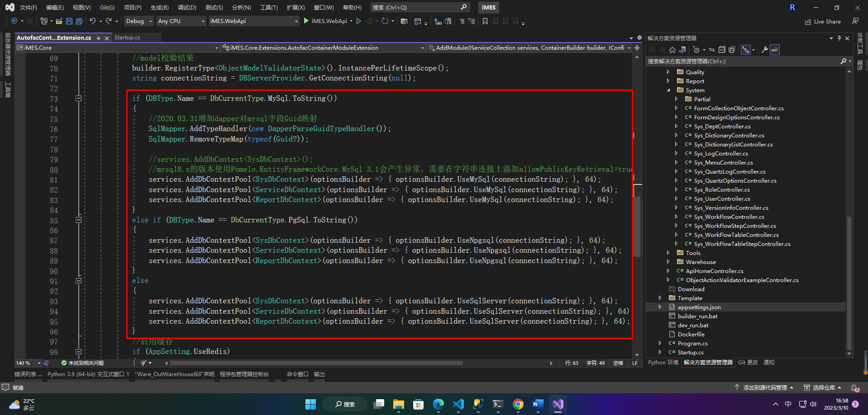Screen dimensions: 868x415
Task: Switch to the Git 更改 panel tab
Action: coord(748,363)
